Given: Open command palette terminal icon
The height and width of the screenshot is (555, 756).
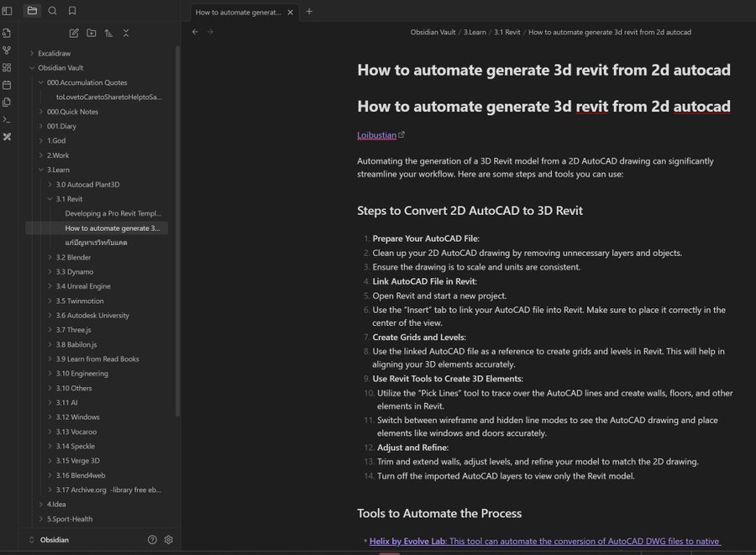Looking at the screenshot, I should [x=7, y=119].
